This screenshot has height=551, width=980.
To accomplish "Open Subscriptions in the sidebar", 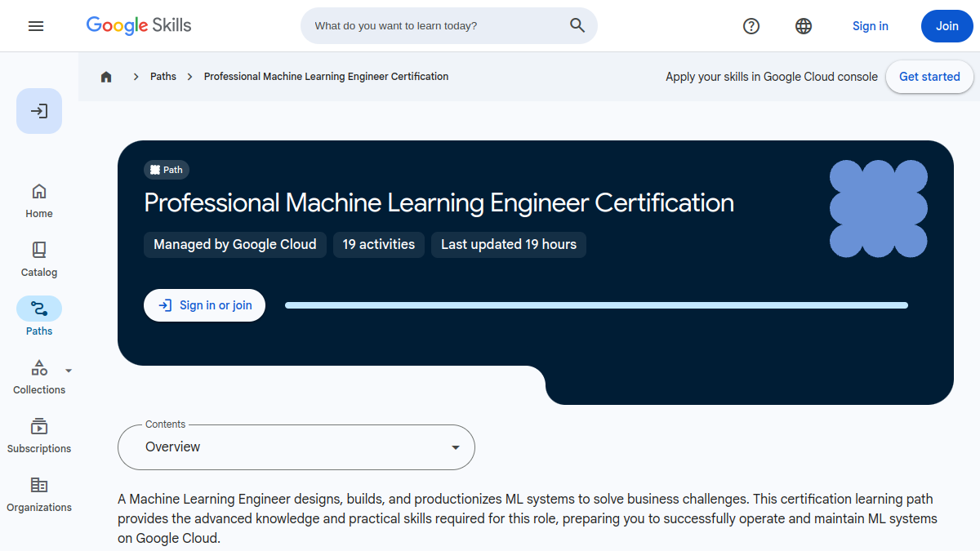I will (39, 436).
